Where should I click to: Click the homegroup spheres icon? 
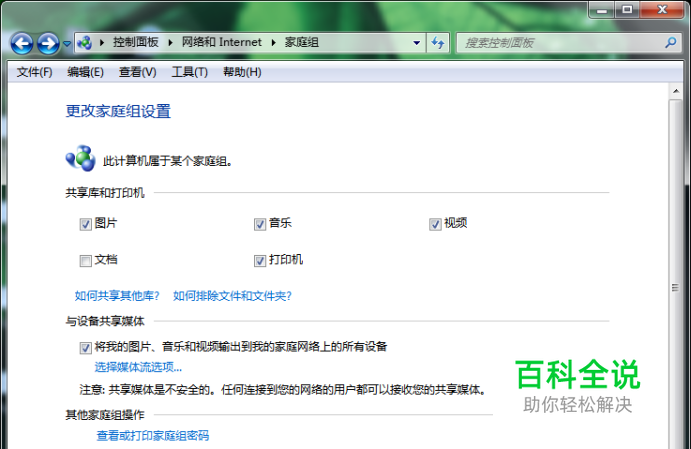coord(80,158)
